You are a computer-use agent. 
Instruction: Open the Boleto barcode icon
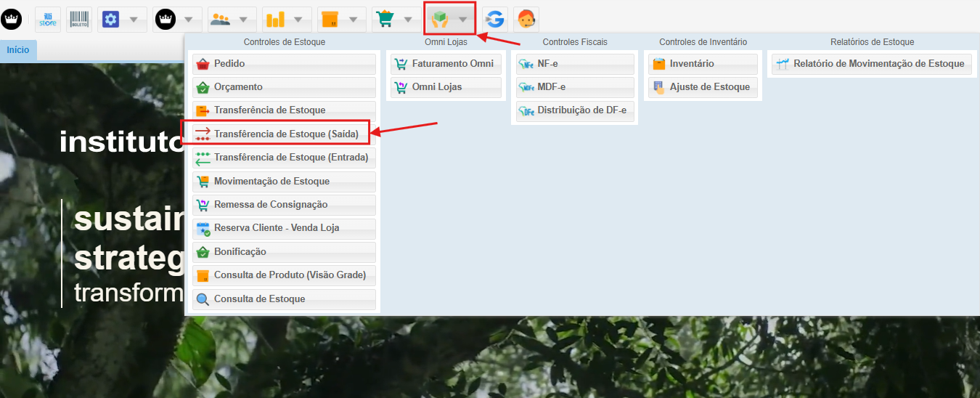(79, 19)
